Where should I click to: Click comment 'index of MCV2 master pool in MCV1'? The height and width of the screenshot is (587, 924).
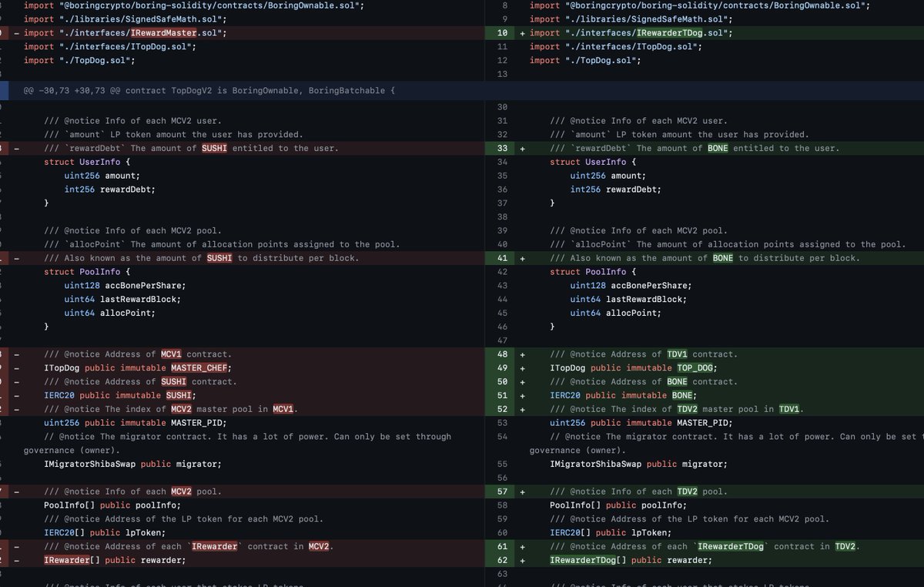pos(171,409)
